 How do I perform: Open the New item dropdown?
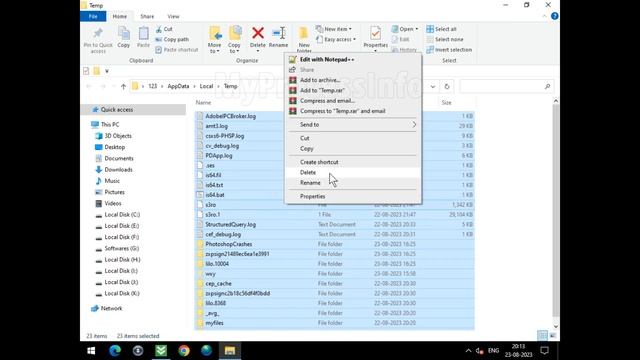pos(333,29)
